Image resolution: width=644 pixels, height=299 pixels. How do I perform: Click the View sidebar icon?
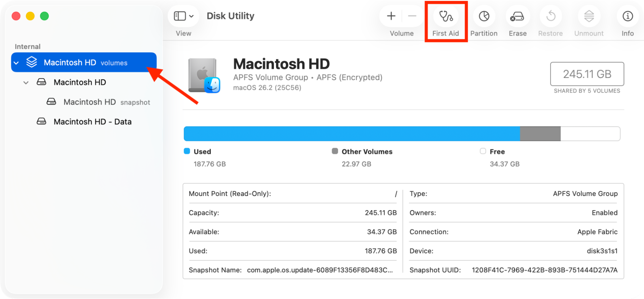(x=179, y=15)
